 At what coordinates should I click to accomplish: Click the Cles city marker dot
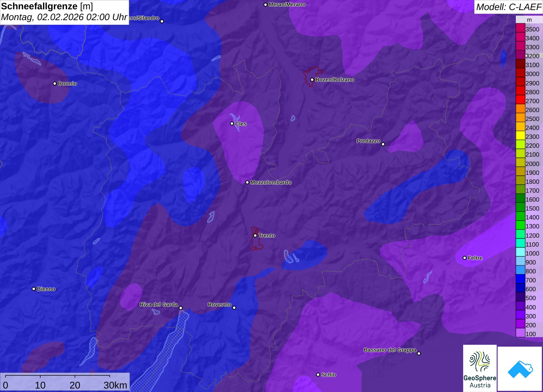coord(232,124)
